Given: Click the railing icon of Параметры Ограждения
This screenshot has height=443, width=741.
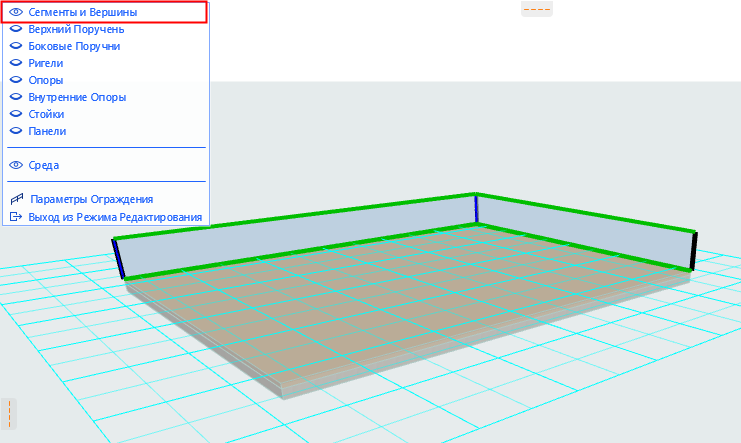Looking at the screenshot, I should point(17,199).
